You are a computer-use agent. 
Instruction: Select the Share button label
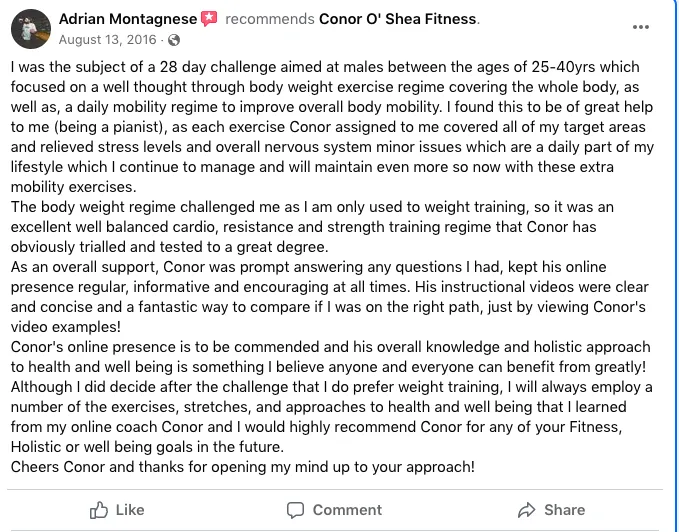pos(565,510)
